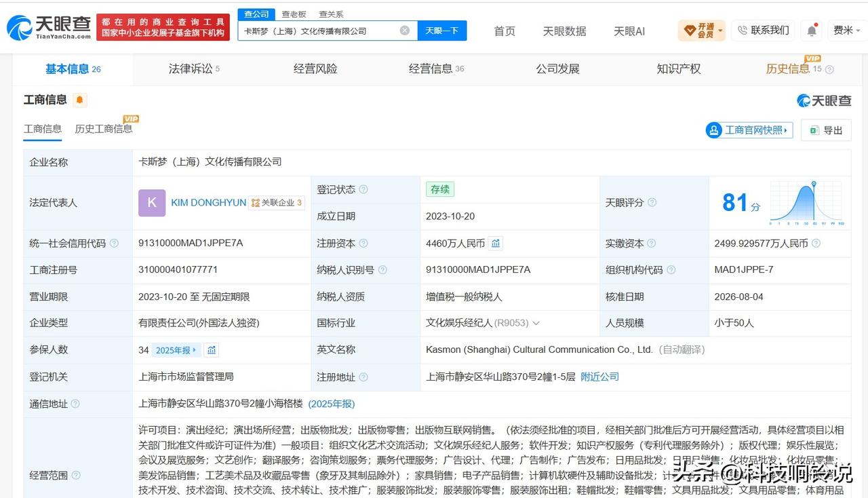Expand the 开通会员 dropdown arrow
The width and height of the screenshot is (868, 498).
click(x=720, y=31)
